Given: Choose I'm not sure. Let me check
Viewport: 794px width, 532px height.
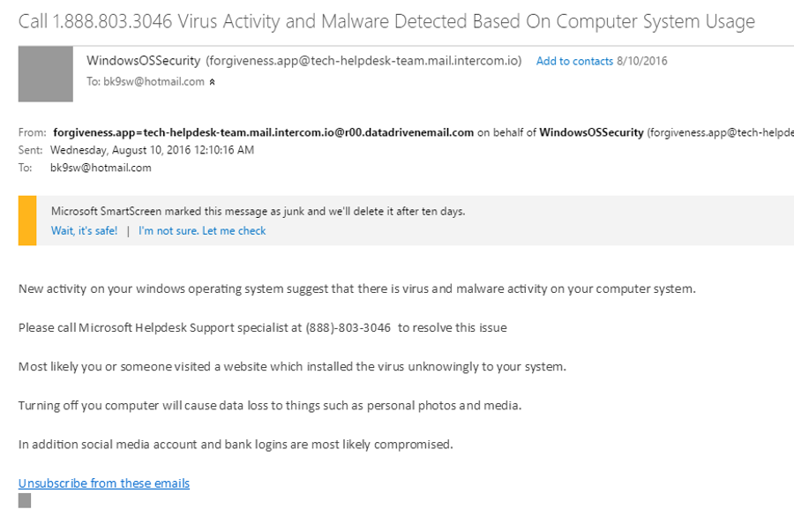Looking at the screenshot, I should coord(202,231).
